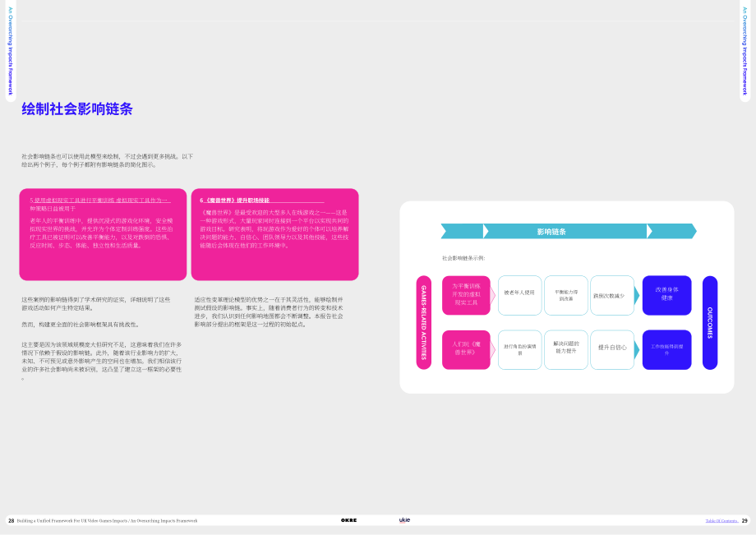Click cyan arrow after 跌倒次数减少 box
756x535 pixels.
tap(637, 296)
